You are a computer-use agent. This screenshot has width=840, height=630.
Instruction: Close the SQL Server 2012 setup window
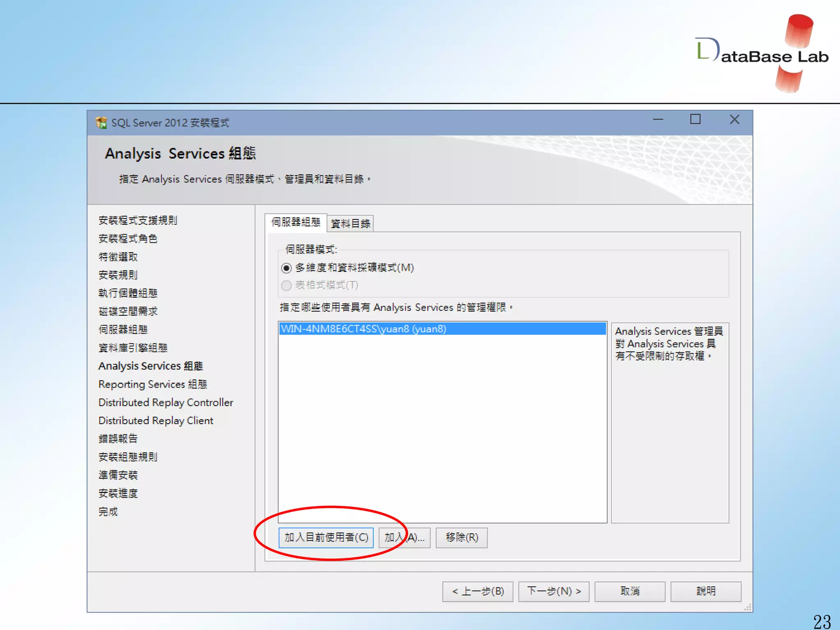pyautogui.click(x=734, y=120)
